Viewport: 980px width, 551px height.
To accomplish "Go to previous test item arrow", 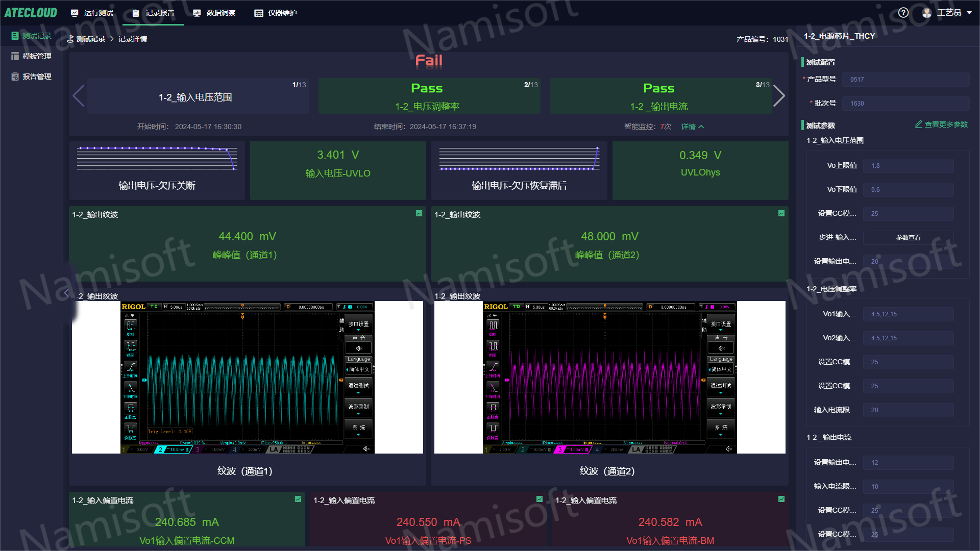I will 78,96.
